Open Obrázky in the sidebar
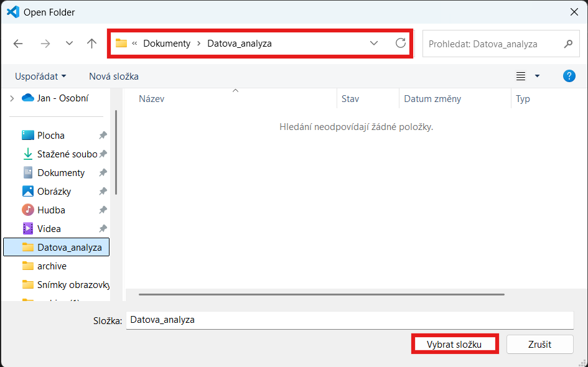Image resolution: width=588 pixels, height=367 pixels. click(47, 192)
